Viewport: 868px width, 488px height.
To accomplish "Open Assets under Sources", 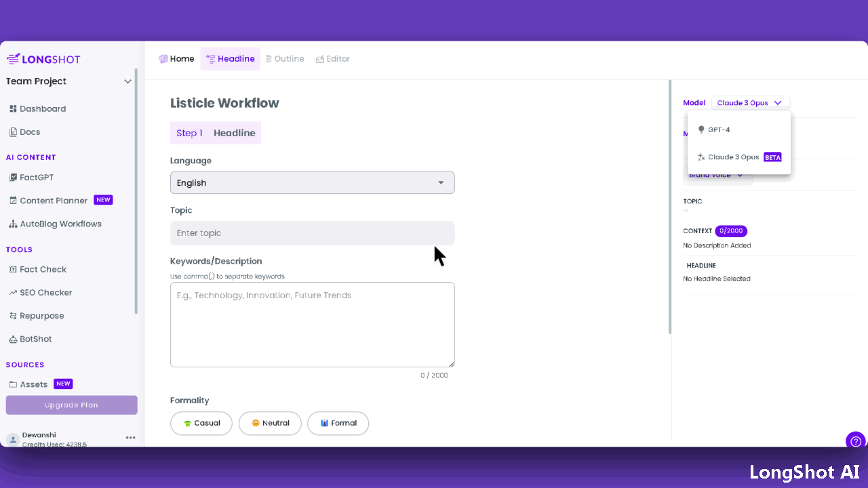I will (28, 384).
